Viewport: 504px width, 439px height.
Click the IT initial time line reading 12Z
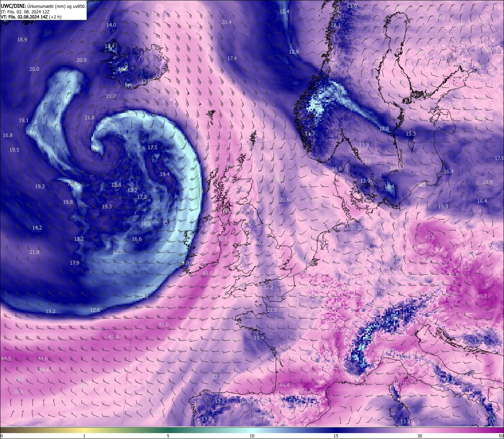click(25, 12)
